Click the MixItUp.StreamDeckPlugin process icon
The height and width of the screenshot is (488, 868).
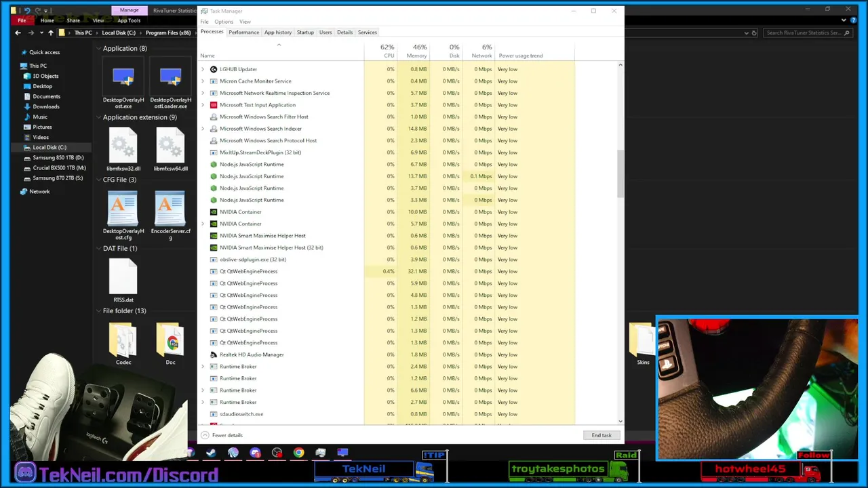[214, 152]
